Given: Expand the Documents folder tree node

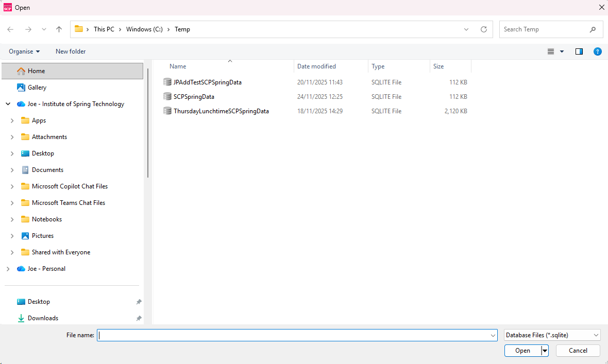Looking at the screenshot, I should (12, 170).
